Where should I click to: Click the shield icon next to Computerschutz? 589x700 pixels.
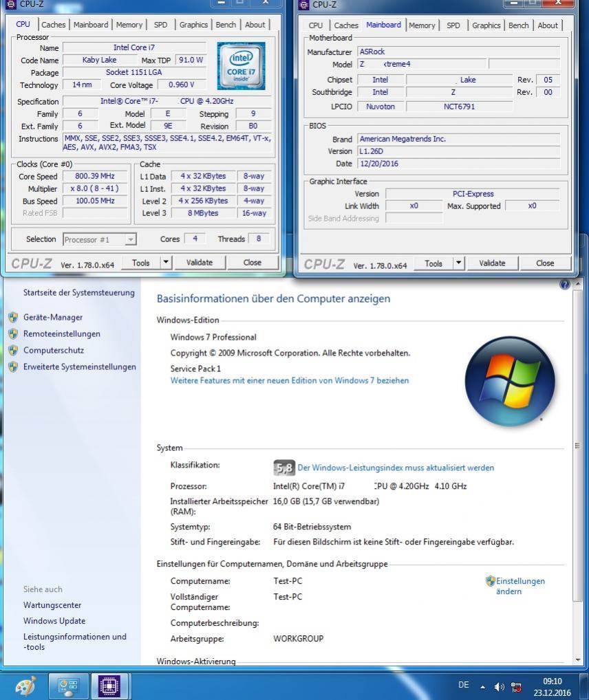pos(13,351)
